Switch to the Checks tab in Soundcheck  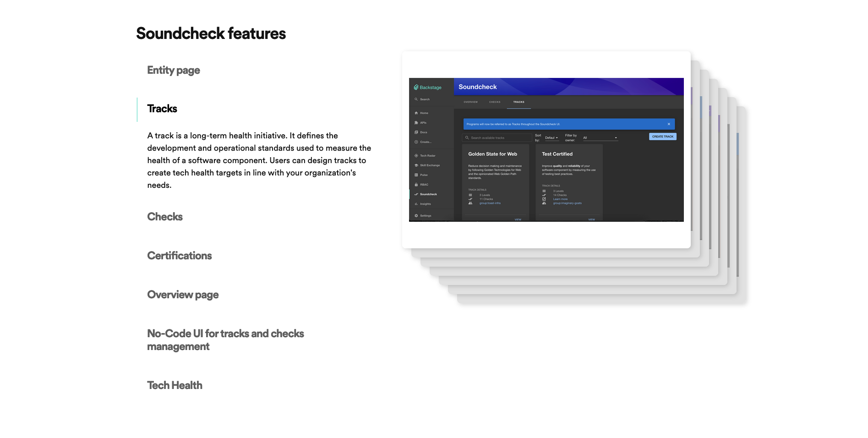(495, 102)
